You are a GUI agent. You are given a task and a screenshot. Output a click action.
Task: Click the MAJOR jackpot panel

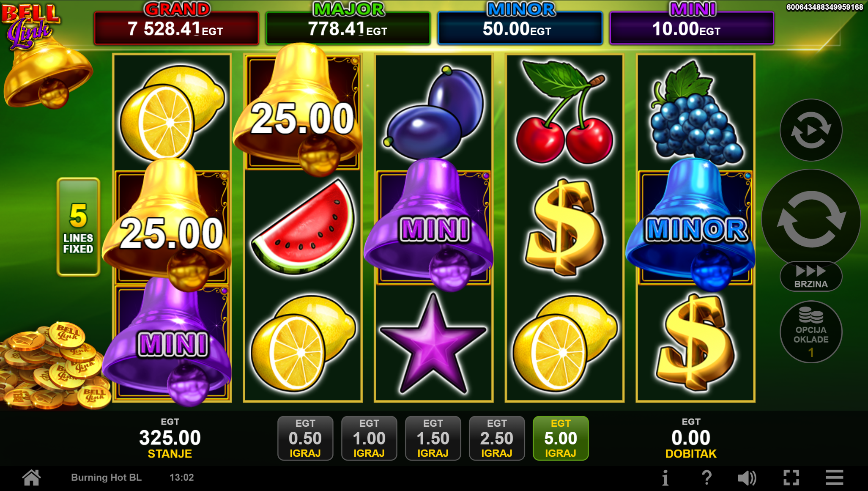point(348,24)
